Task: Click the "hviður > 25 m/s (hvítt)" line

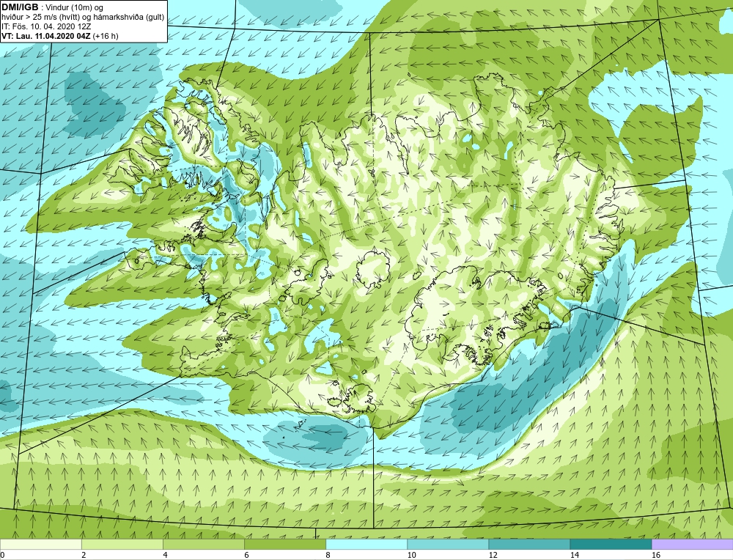Action: pos(40,18)
